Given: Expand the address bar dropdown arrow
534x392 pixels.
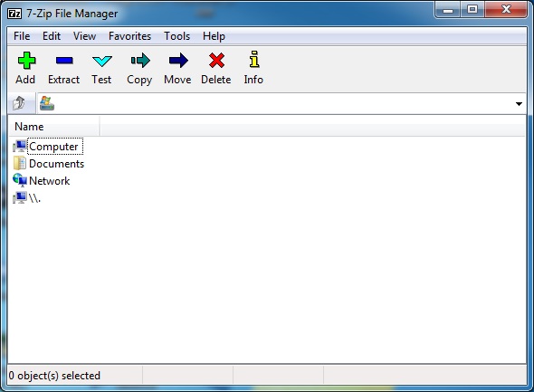Looking at the screenshot, I should [x=519, y=104].
